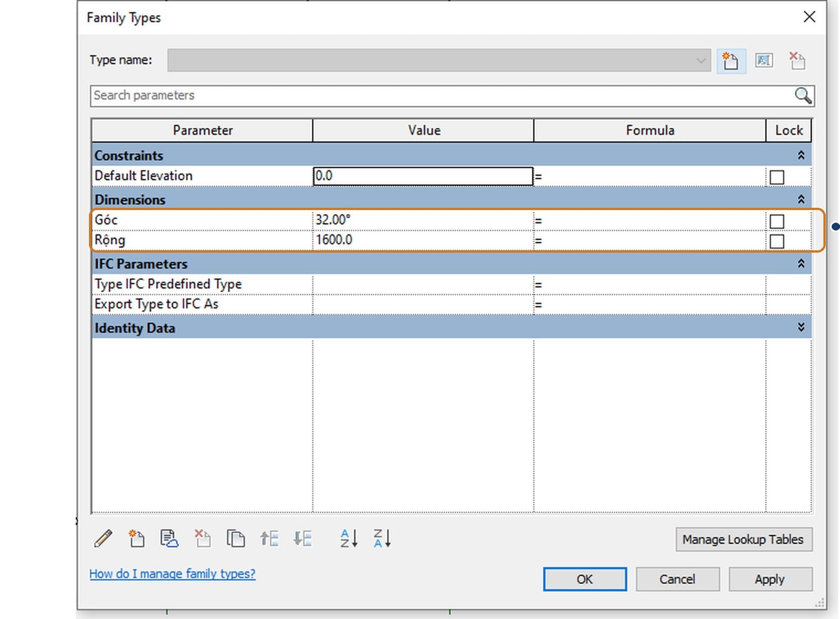Select the Type IFC Predefined Type row

click(451, 284)
